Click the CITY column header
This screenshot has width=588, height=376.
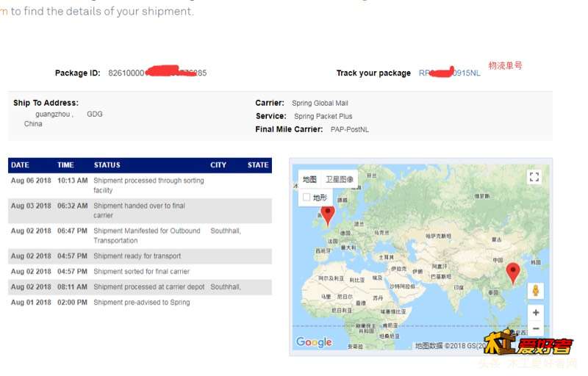[x=218, y=165]
